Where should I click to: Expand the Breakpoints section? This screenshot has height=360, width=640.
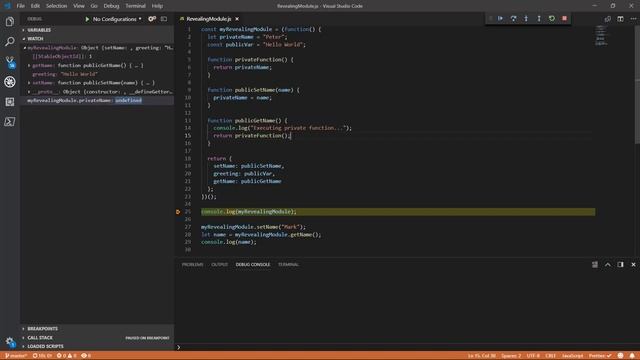click(98, 329)
